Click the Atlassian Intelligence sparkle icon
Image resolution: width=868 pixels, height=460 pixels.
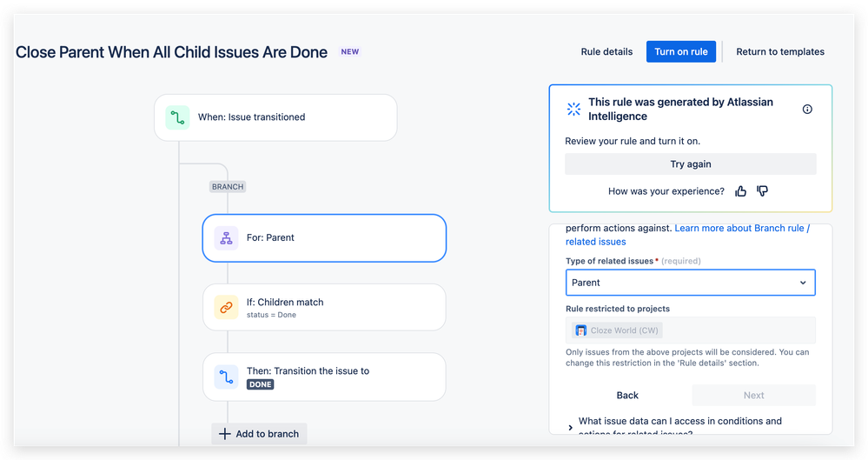point(573,109)
